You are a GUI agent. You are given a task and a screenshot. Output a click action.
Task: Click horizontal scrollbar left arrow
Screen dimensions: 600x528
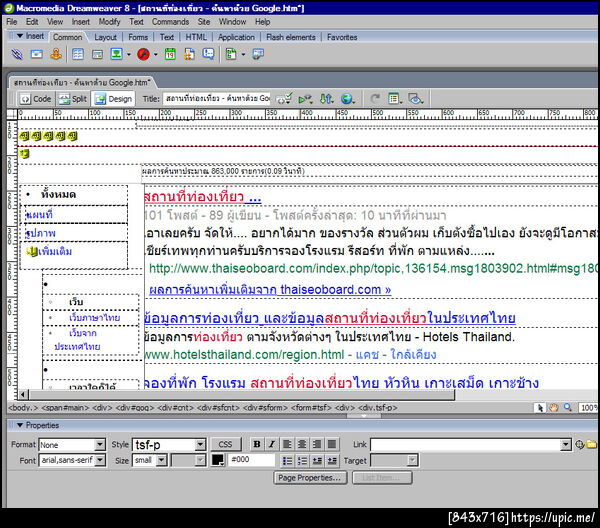tap(23, 394)
